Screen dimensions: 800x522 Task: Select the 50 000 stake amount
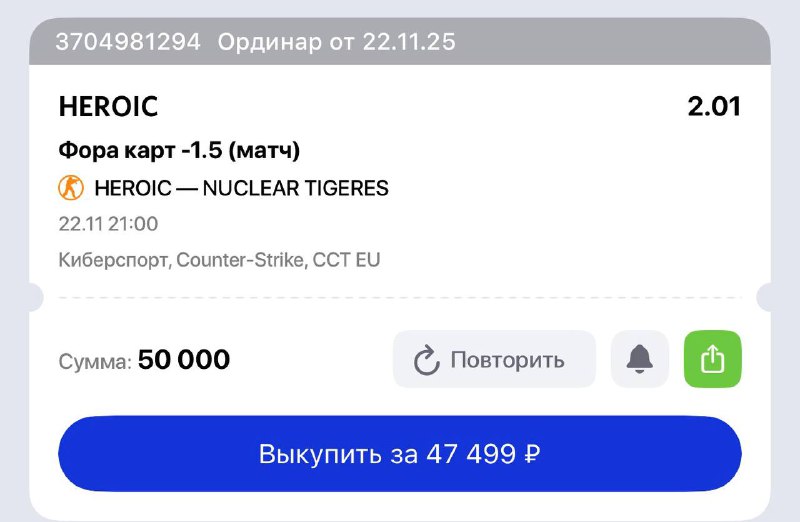pos(184,359)
